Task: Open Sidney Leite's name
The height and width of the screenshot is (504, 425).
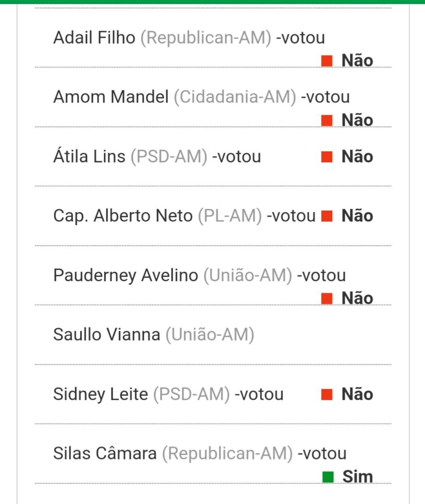Action: pos(101,394)
